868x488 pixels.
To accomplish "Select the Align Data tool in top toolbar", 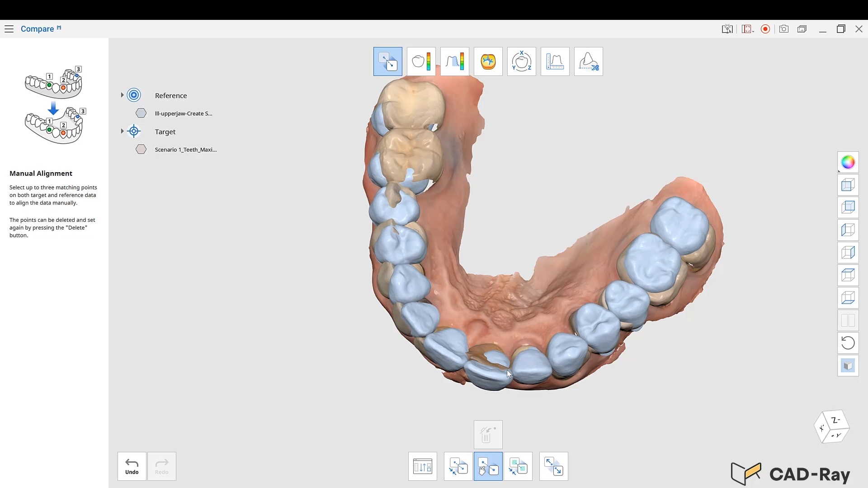I will pos(387,61).
